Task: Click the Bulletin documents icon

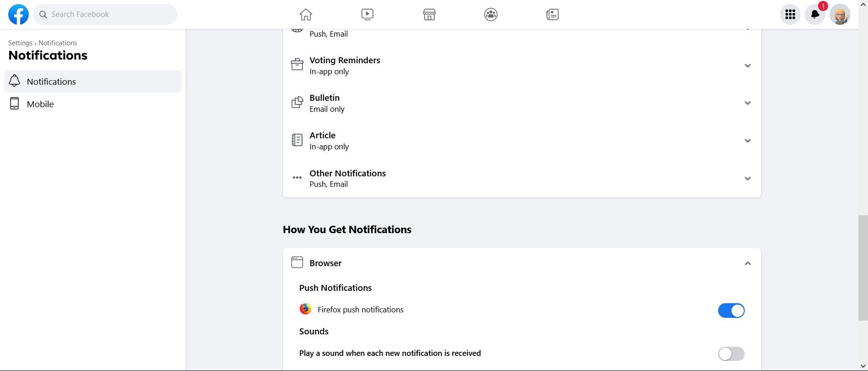Action: (297, 102)
